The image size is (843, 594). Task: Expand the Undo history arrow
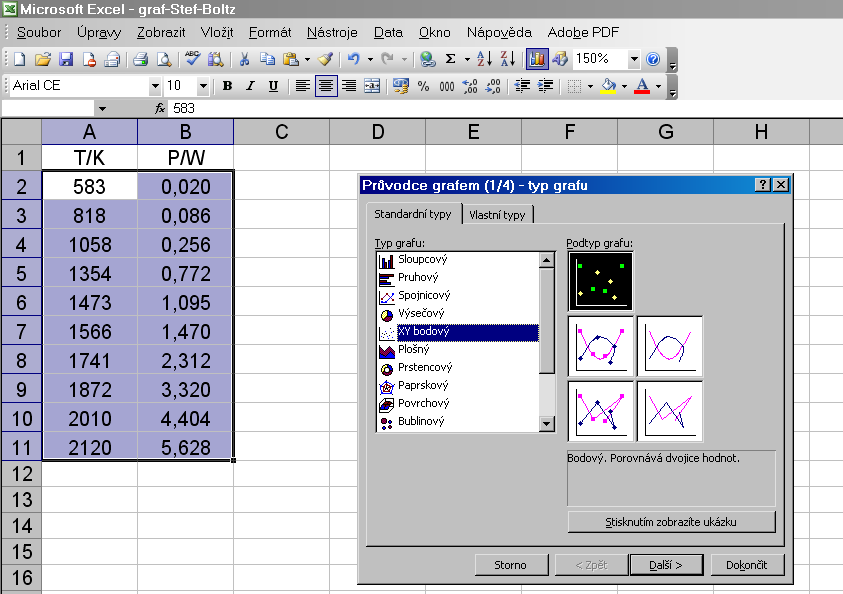tap(370, 59)
